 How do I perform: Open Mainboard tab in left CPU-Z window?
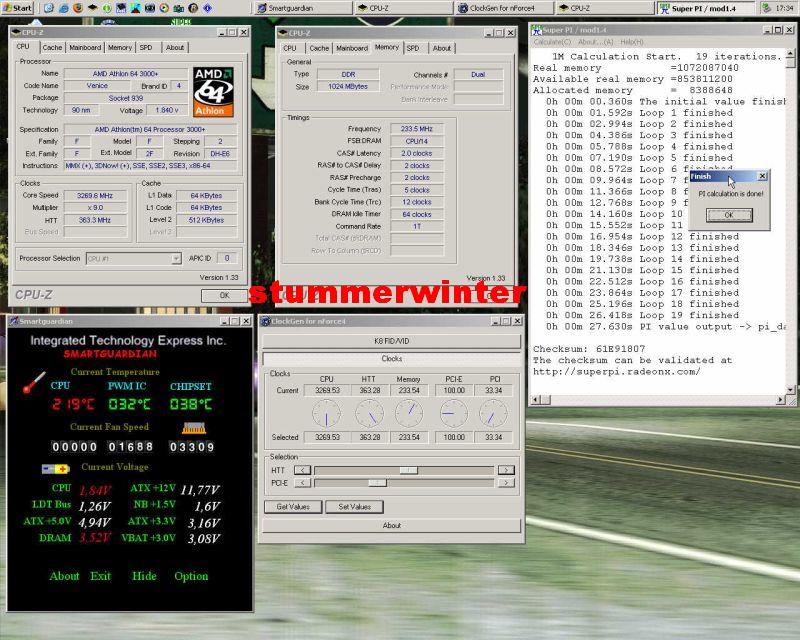(85, 47)
